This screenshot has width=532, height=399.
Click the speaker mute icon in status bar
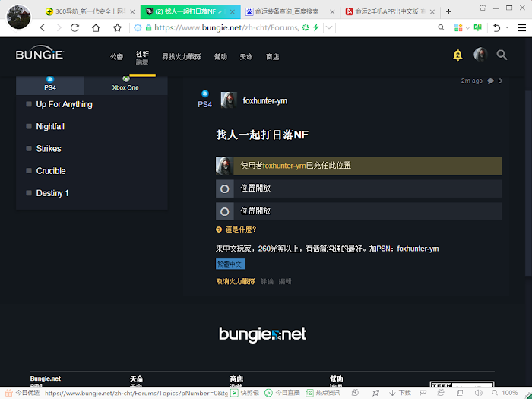pyautogui.click(x=478, y=393)
